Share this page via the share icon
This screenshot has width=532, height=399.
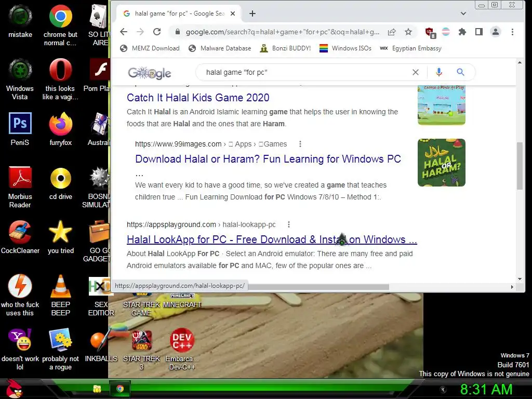392,32
